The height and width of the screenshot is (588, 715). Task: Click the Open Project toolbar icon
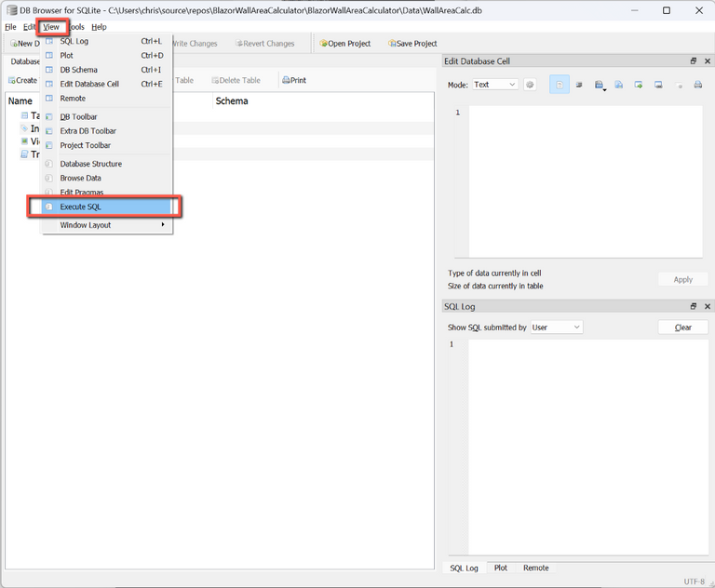[323, 44]
